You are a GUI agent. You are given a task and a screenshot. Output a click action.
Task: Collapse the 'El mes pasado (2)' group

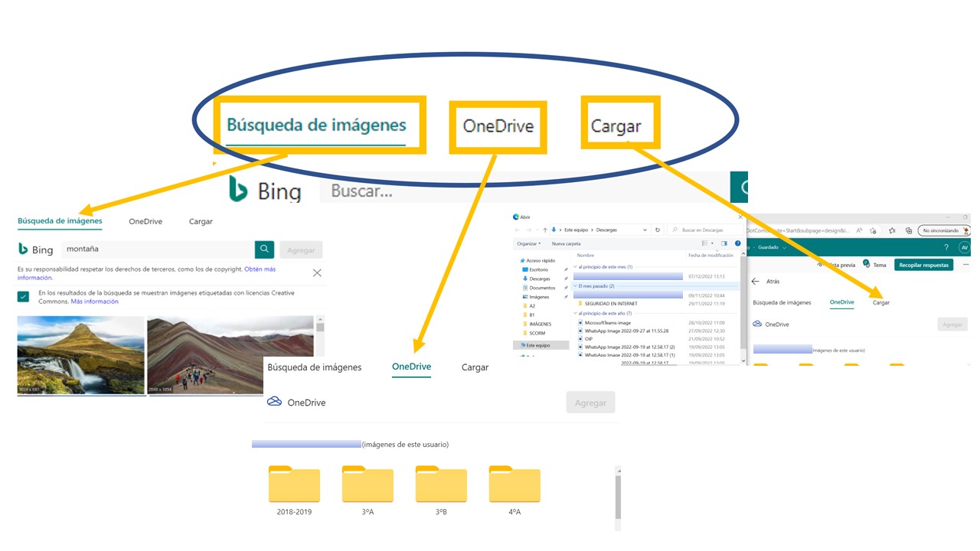(x=576, y=286)
